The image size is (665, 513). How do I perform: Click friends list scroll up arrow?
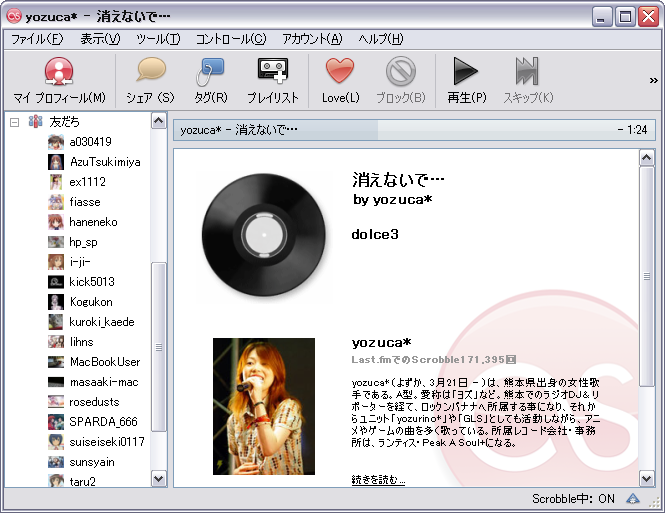[159, 121]
